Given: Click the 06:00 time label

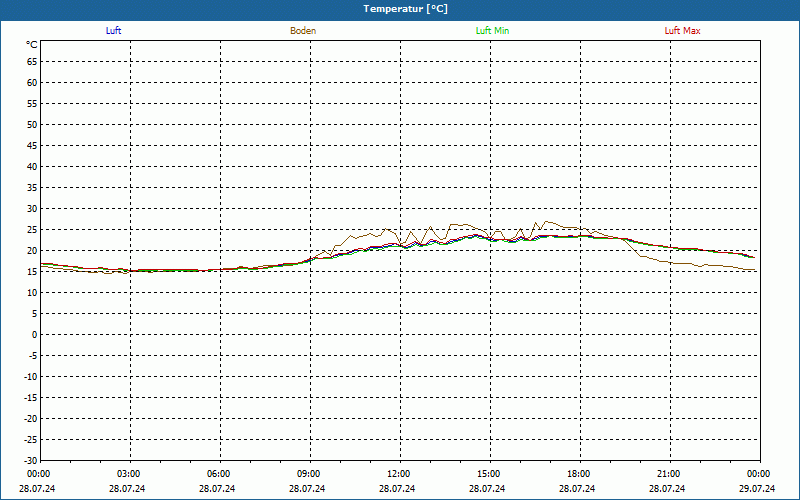Looking at the screenshot, I should click(218, 474).
